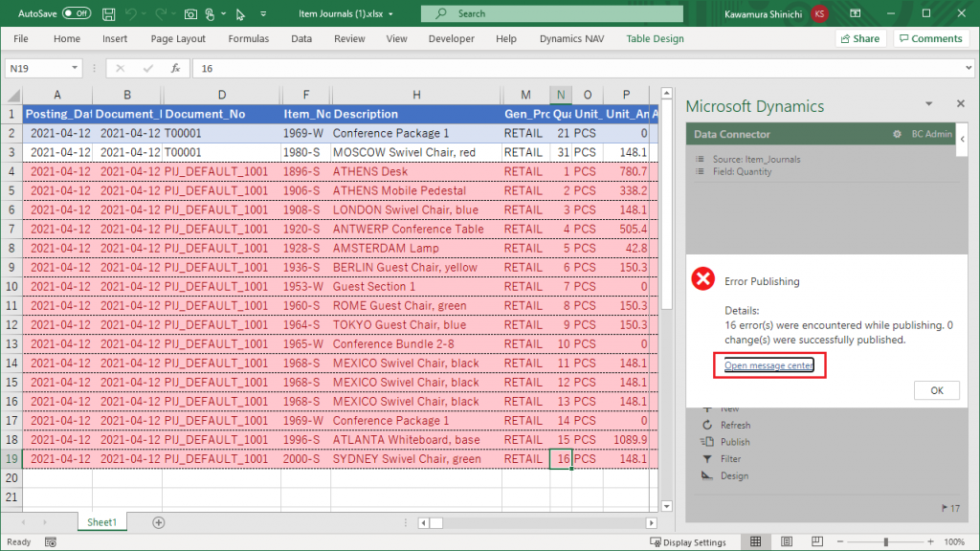Switch to Normal view
This screenshot has height=551, width=980.
pyautogui.click(x=756, y=541)
